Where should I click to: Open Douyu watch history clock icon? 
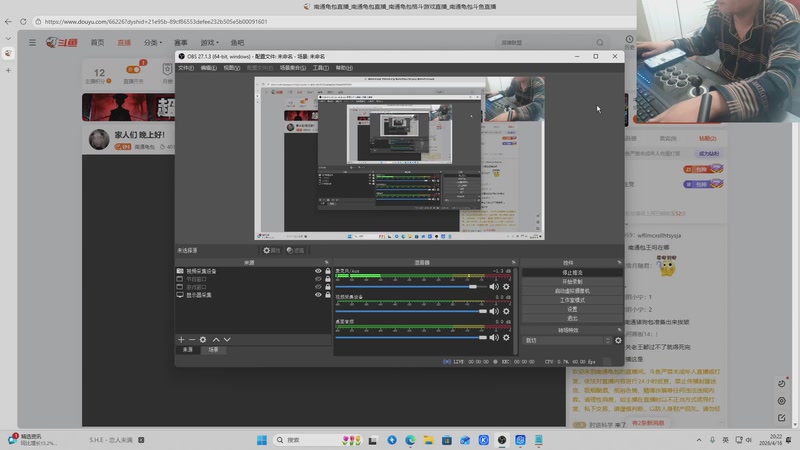point(629,39)
